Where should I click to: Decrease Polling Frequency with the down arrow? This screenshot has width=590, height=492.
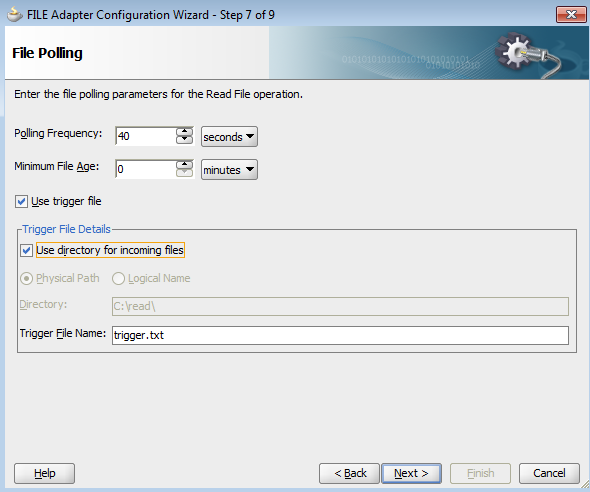coord(184,140)
